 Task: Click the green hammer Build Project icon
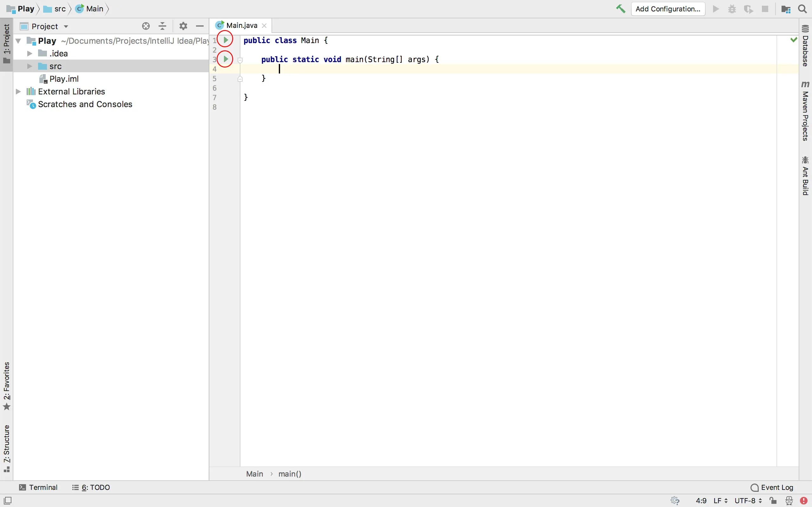pyautogui.click(x=620, y=9)
